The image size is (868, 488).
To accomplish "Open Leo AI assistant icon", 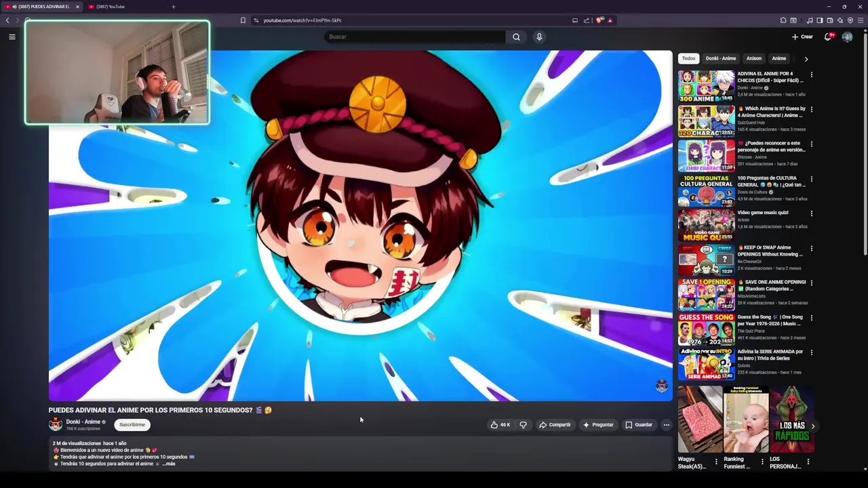I will (840, 20).
